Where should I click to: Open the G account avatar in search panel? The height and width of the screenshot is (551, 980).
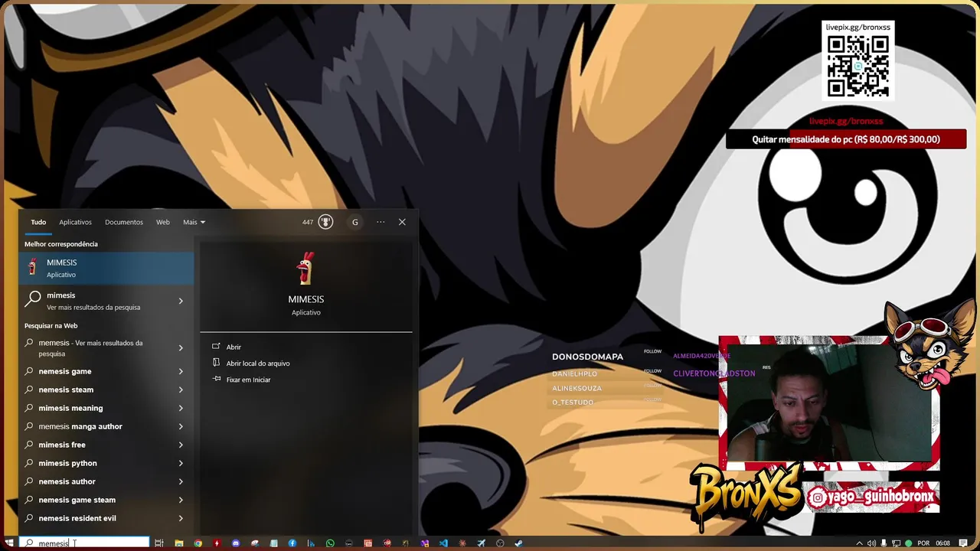(x=355, y=222)
